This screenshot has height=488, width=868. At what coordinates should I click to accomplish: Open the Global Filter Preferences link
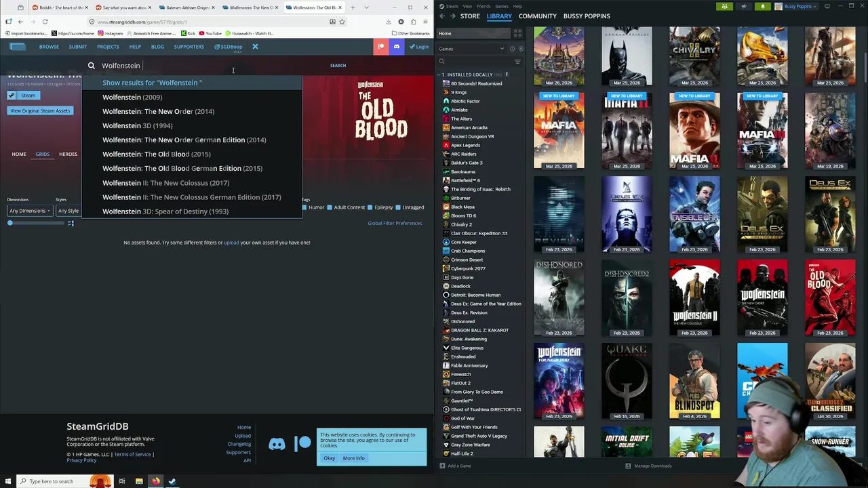point(395,223)
